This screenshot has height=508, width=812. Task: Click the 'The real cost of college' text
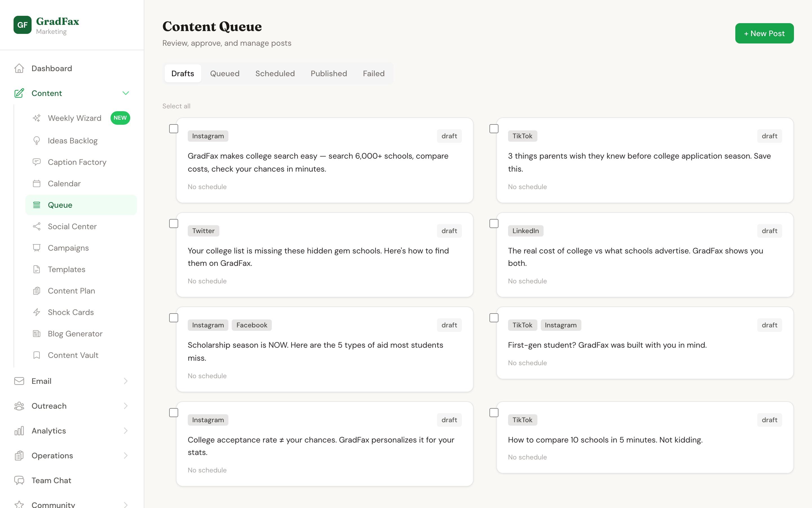pyautogui.click(x=636, y=257)
